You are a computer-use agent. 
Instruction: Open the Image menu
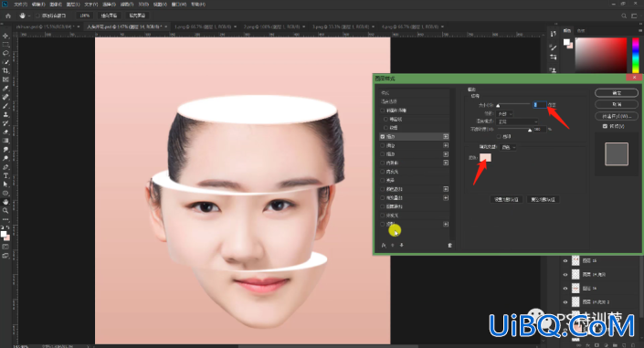pos(56,4)
